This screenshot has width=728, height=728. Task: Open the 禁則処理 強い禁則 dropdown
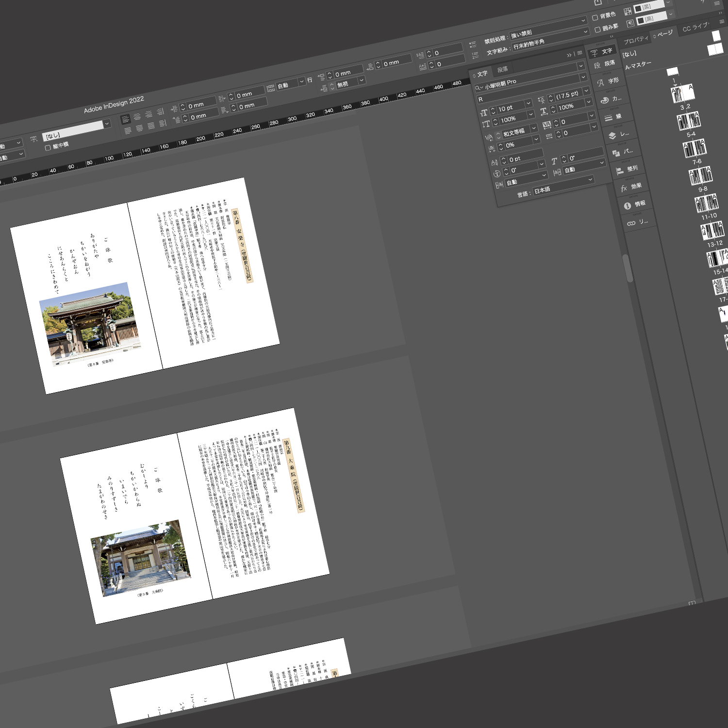(x=547, y=28)
